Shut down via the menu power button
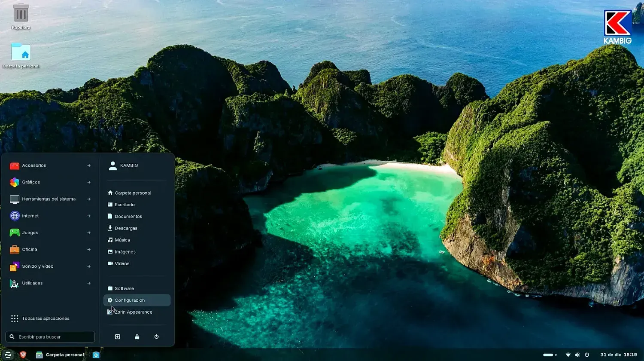The height and width of the screenshot is (361, 644). (x=156, y=337)
